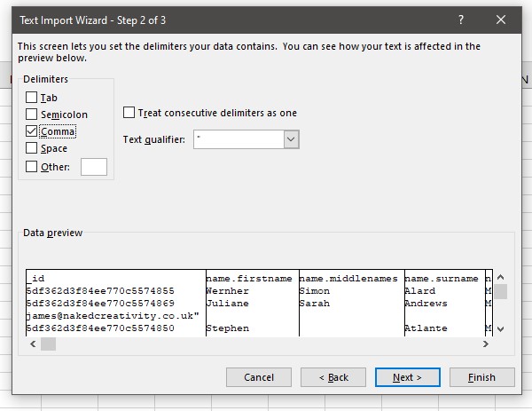
Task: Uncheck the Comma delimiter checkbox
Action: [x=32, y=131]
